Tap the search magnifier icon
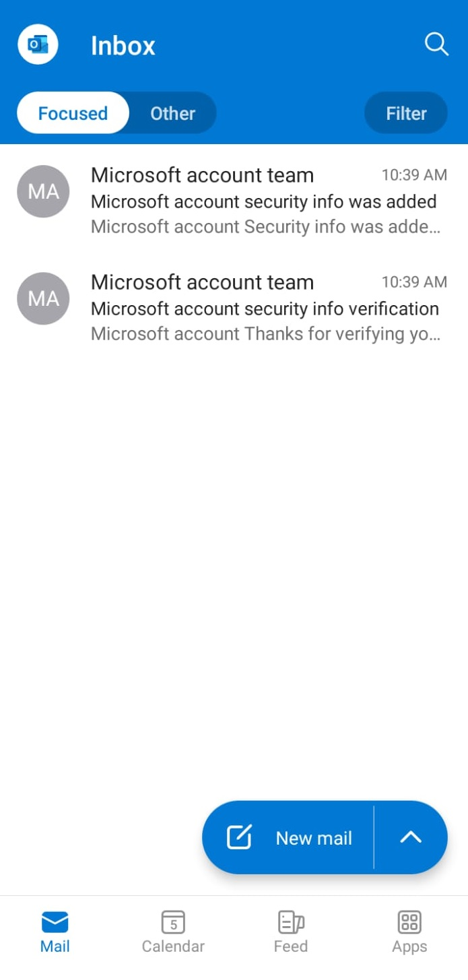Viewport: 468px width, 980px height. tap(436, 44)
